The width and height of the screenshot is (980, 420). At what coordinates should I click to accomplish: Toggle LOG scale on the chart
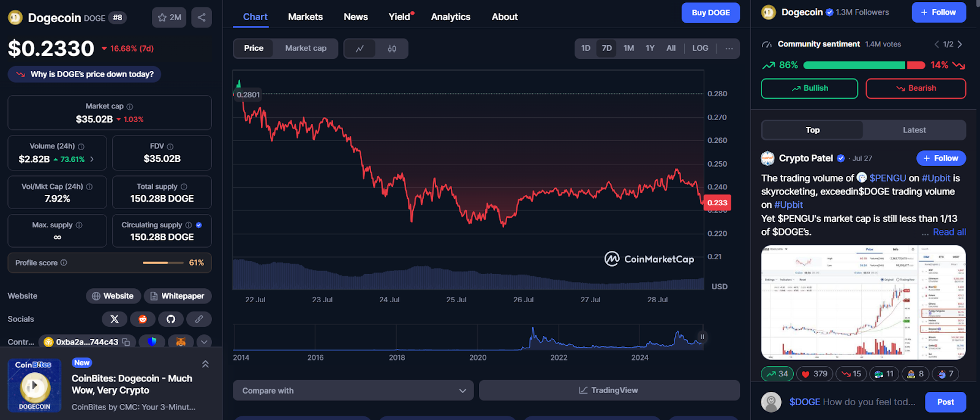click(x=700, y=48)
